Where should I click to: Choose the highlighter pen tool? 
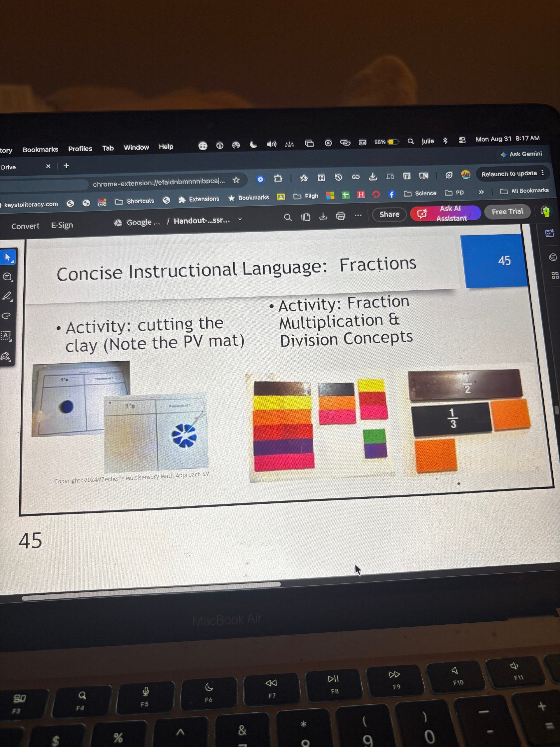tap(7, 296)
